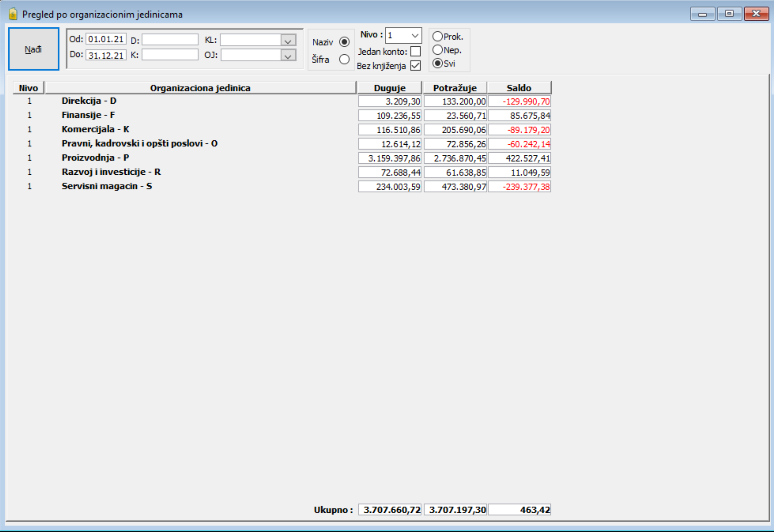Click Komercijala potražuje value 205.690,06
The height and width of the screenshot is (532, 774).
(455, 130)
